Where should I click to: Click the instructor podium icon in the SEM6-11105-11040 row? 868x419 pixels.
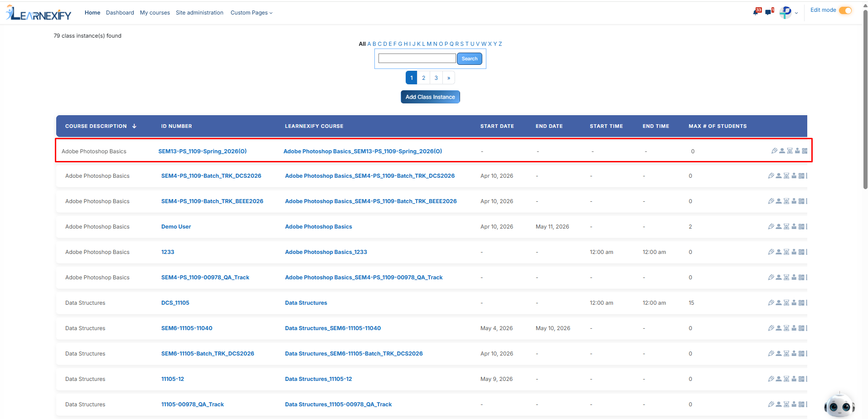coord(794,328)
